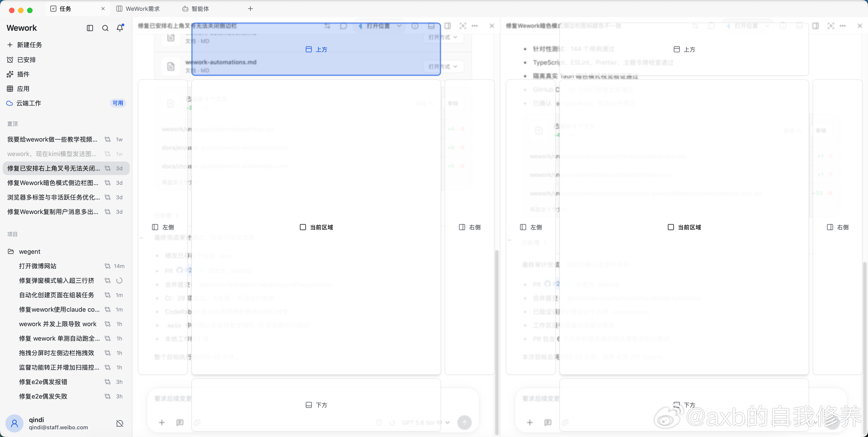Close the 任务 tab
868x437 pixels.
[x=103, y=9]
